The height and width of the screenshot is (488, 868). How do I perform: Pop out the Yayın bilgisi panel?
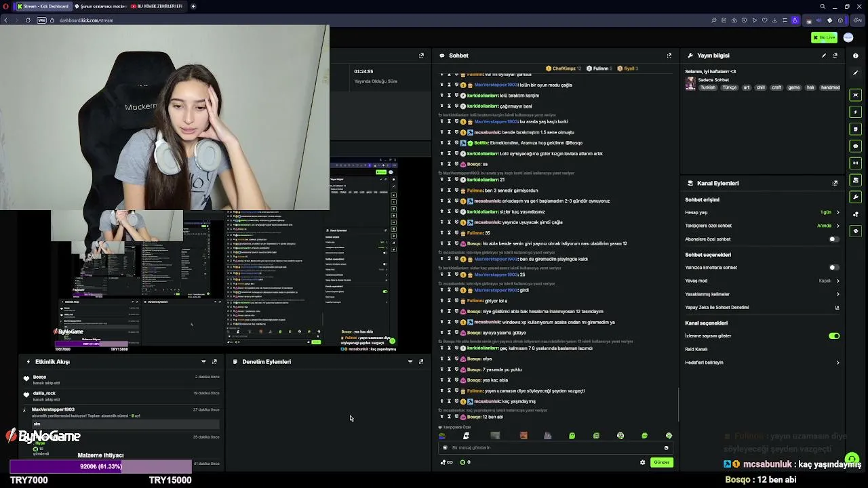point(835,56)
